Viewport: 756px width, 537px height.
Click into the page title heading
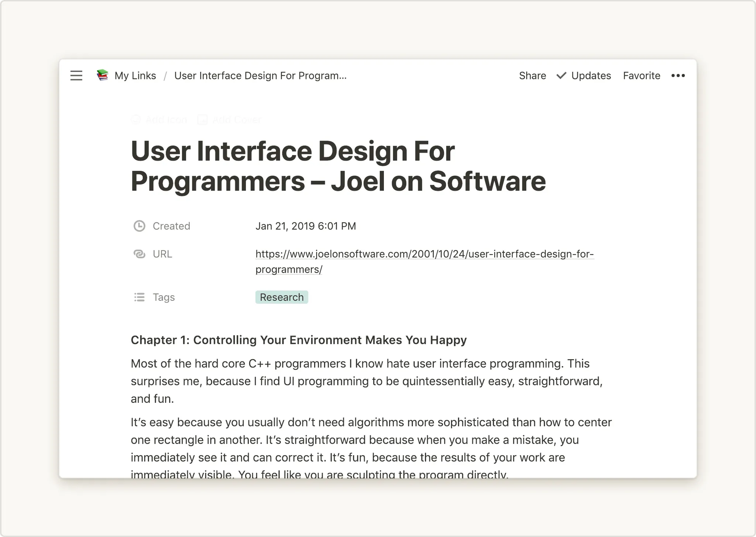click(338, 166)
